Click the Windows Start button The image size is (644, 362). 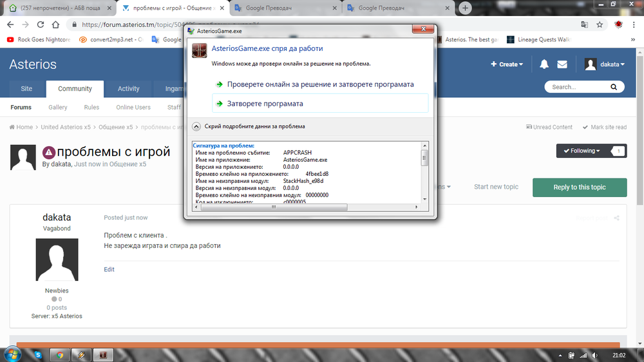click(13, 354)
